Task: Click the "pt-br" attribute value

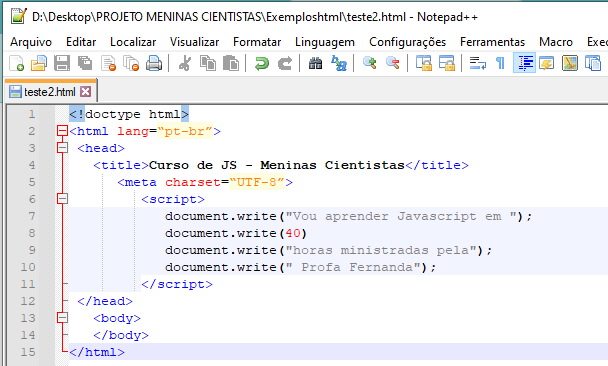Action: pyautogui.click(x=185, y=131)
